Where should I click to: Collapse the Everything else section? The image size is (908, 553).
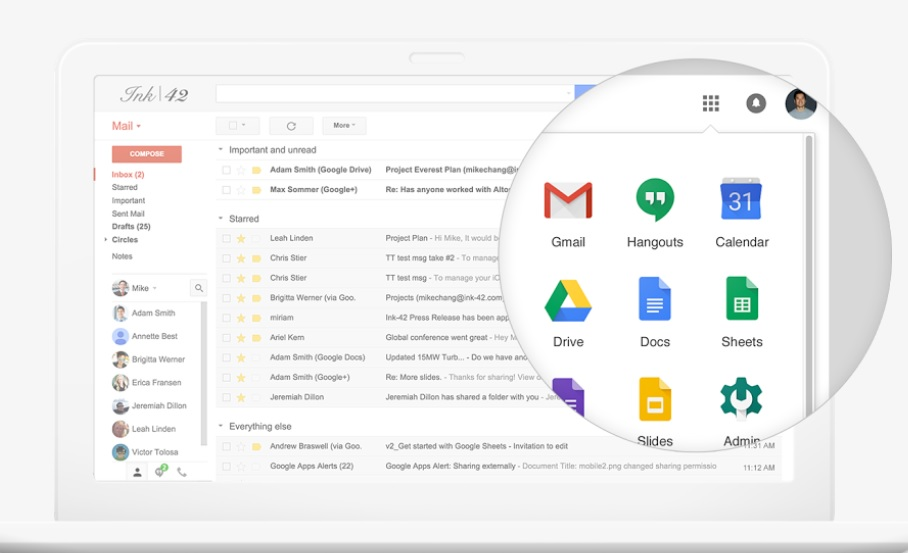click(221, 426)
